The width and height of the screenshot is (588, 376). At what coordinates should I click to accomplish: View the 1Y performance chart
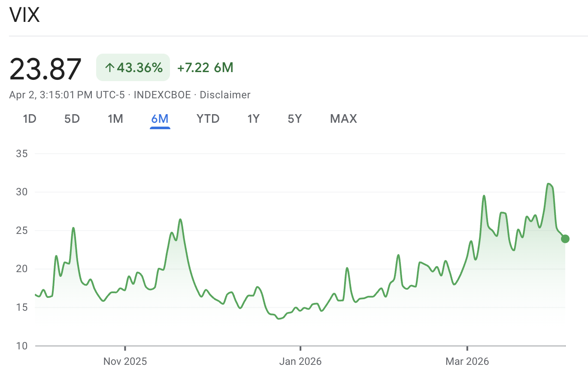coord(253,119)
